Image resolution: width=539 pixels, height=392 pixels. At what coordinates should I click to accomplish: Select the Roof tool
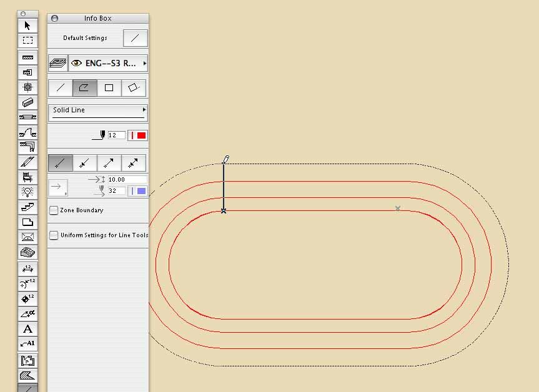click(27, 237)
